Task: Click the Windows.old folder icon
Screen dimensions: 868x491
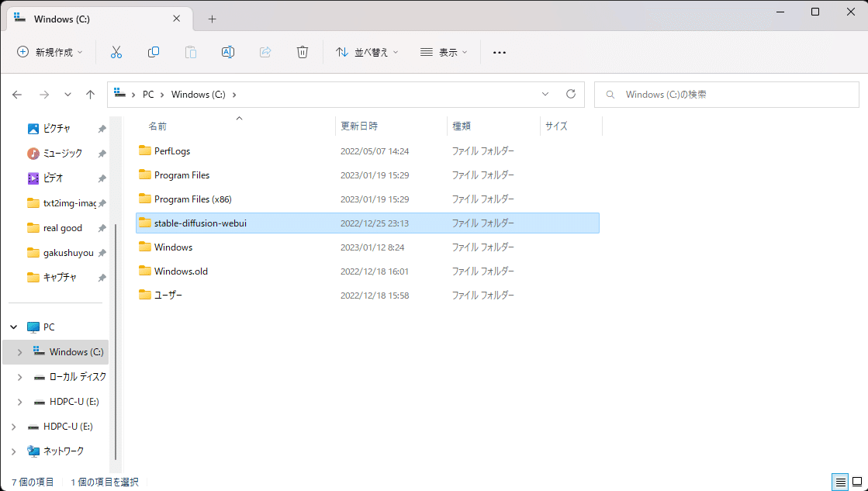Action: pyautogui.click(x=145, y=271)
